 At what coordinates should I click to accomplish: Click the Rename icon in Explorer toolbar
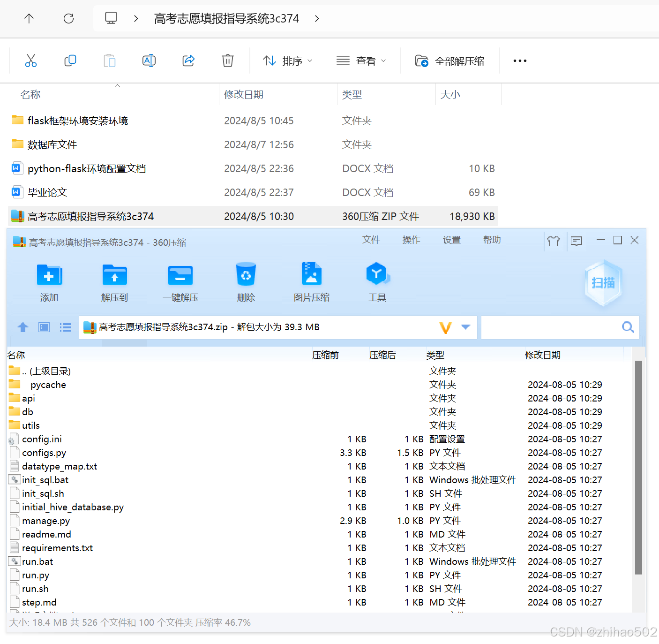[149, 61]
